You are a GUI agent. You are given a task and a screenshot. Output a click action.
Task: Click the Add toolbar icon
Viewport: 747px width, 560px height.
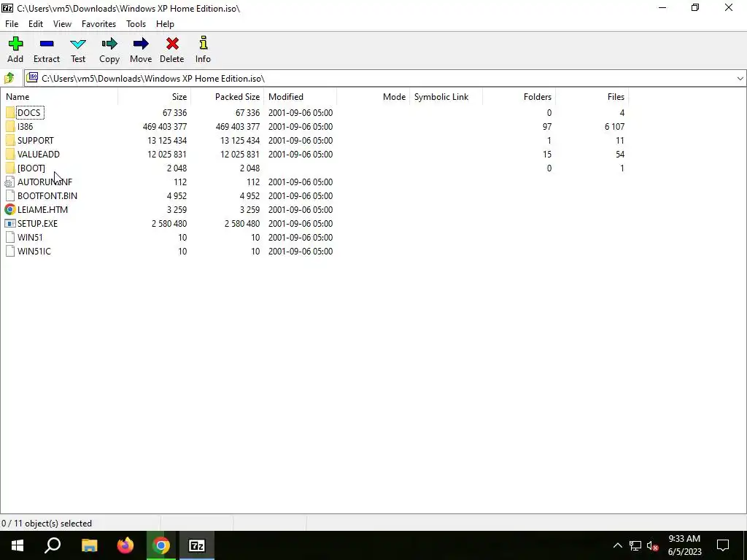pos(15,44)
